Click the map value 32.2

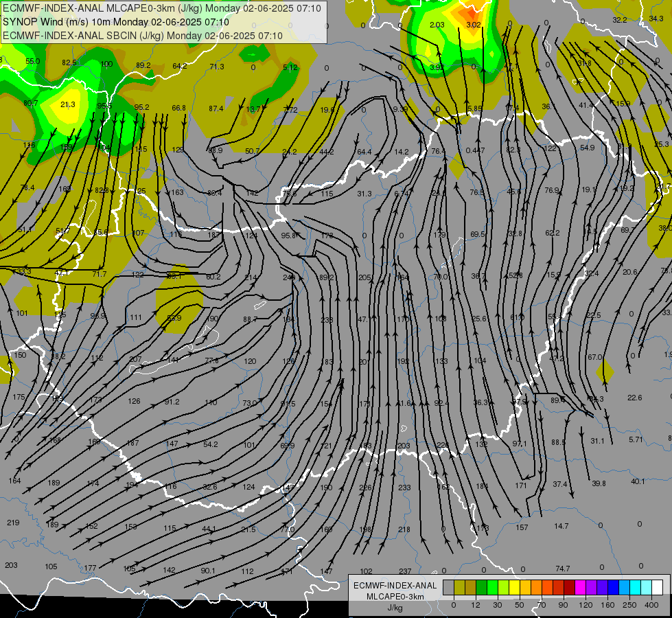(x=620, y=20)
